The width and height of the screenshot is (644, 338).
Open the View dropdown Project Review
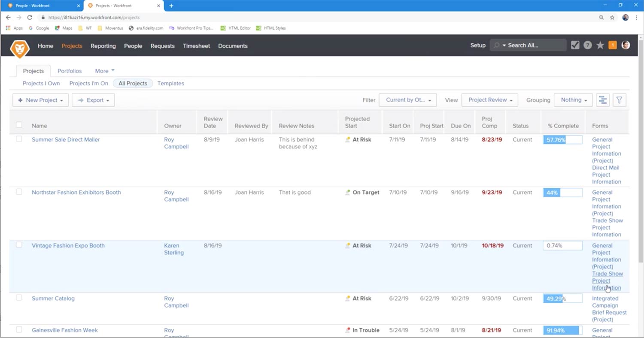point(490,100)
